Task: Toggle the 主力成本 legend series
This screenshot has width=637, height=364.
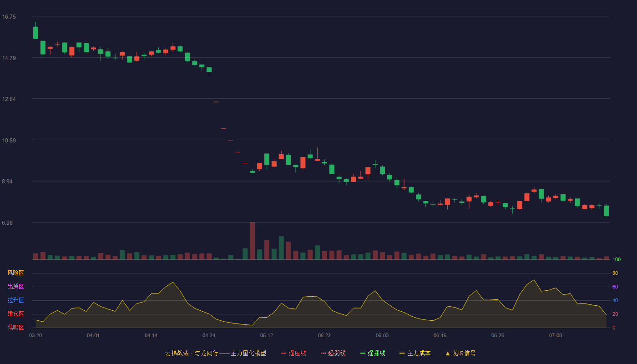Action: point(415,353)
